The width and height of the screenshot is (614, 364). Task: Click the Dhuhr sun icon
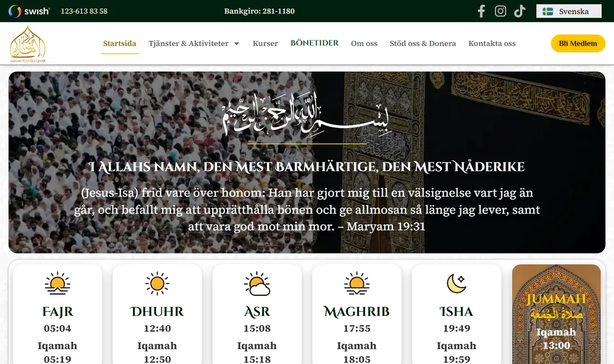157,284
